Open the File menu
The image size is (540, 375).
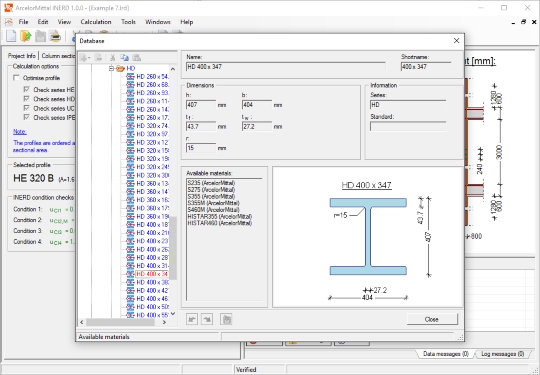23,22
